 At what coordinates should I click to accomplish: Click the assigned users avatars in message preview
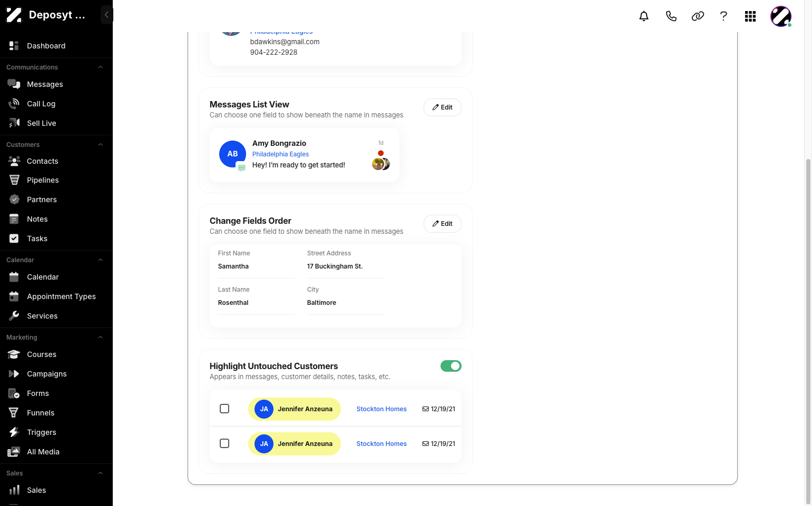pyautogui.click(x=380, y=164)
